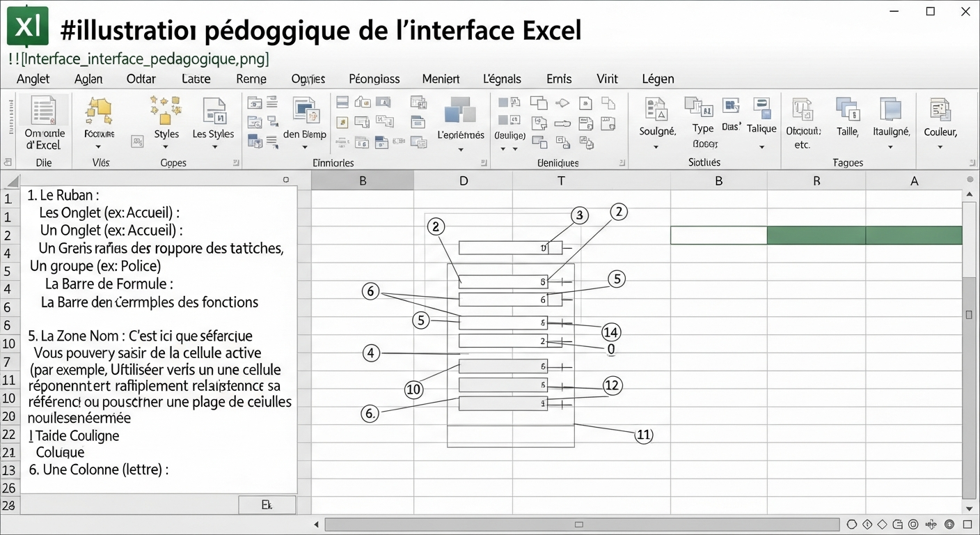Expand the arrow under "Styles"
Image resolution: width=980 pixels, height=535 pixels.
(166, 147)
